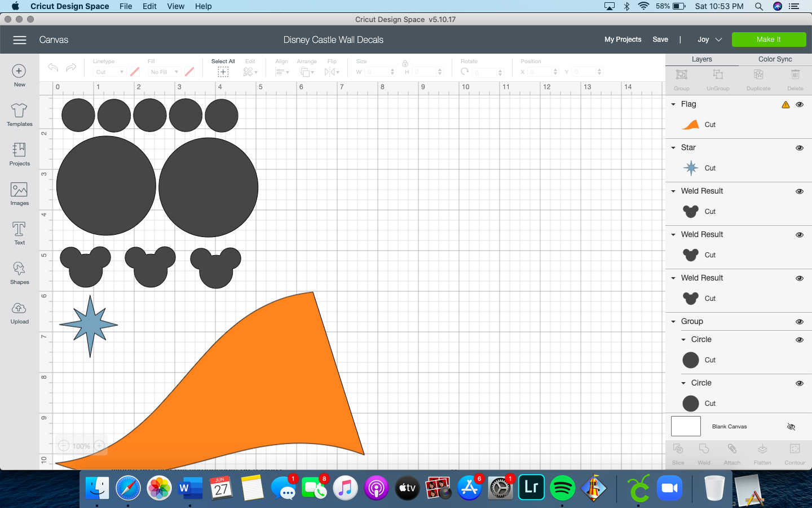Viewport: 812px width, 508px height.
Task: Open the Align dropdown
Action: pyautogui.click(x=282, y=72)
